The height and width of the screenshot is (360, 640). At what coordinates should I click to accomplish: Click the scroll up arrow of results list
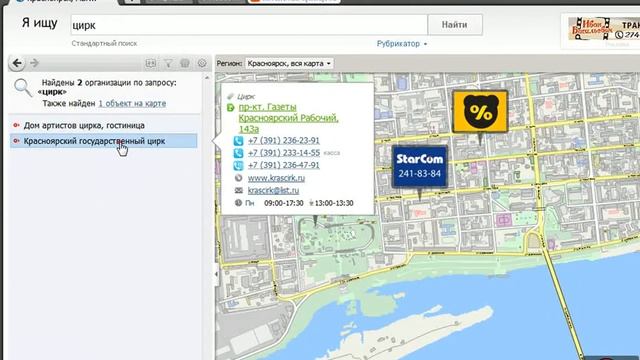click(207, 78)
